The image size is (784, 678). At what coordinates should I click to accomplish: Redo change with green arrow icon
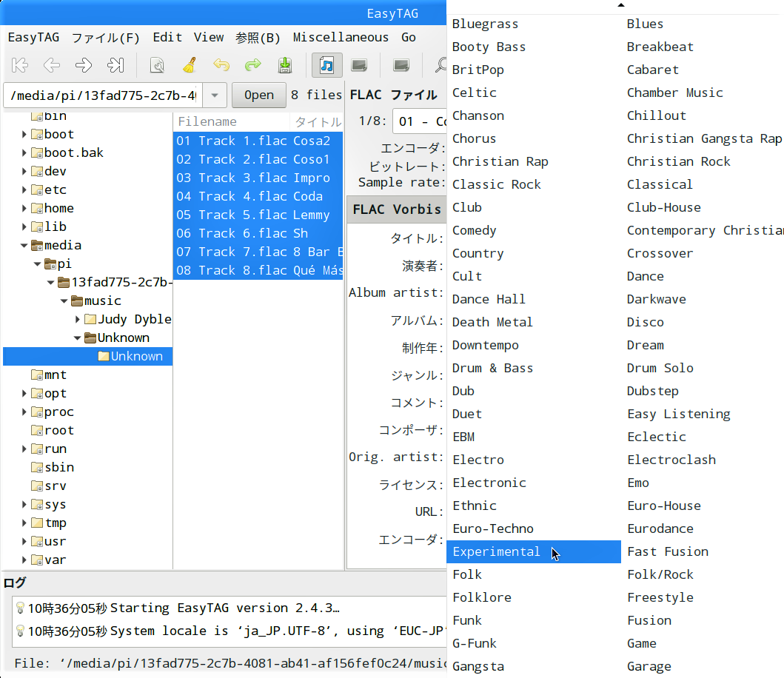click(x=253, y=65)
